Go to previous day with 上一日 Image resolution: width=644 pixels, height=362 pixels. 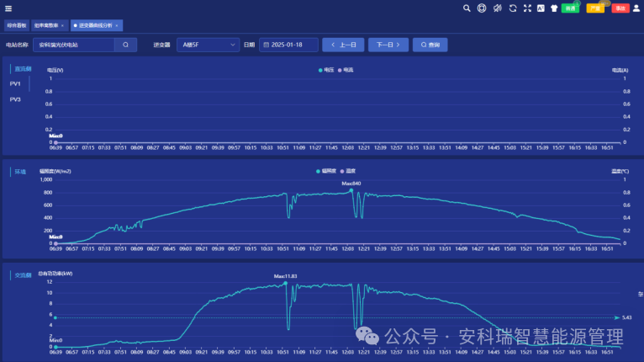click(x=343, y=45)
